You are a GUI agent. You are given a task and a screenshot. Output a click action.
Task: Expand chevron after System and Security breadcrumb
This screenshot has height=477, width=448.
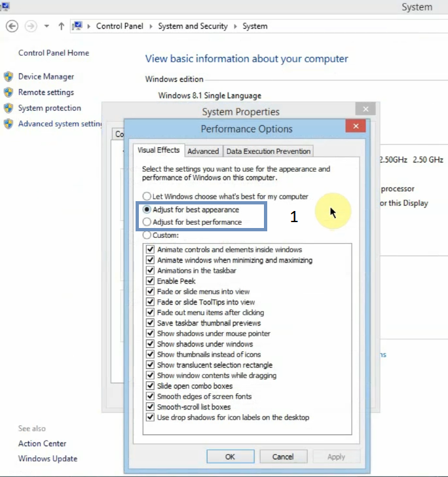click(x=235, y=26)
